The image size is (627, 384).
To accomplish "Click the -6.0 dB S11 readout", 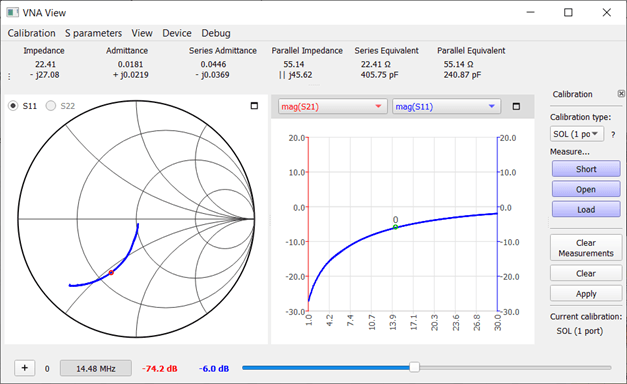I will coord(214,369).
